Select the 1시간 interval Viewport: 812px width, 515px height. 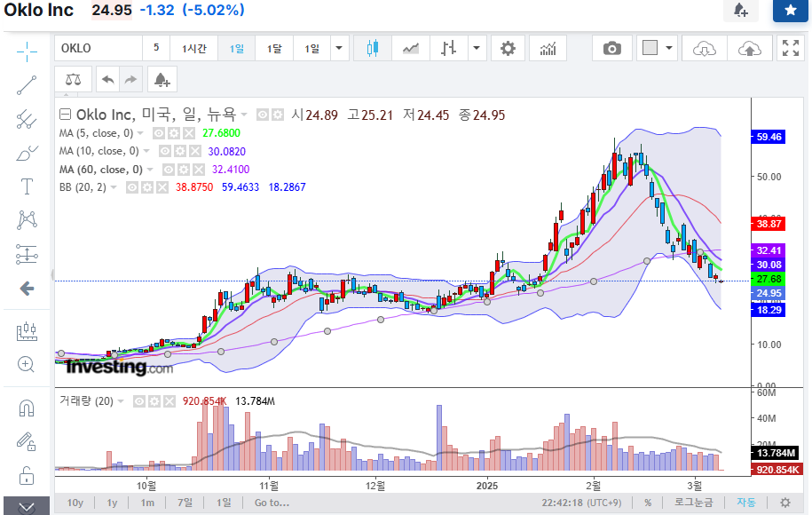pos(193,48)
